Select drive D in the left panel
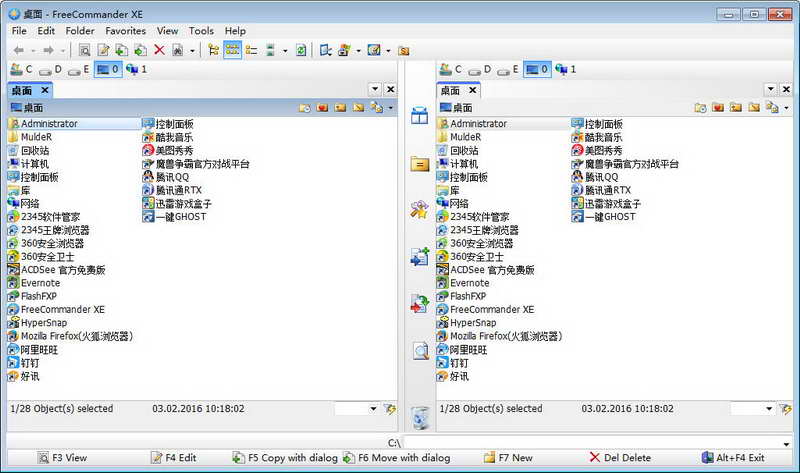The height and width of the screenshot is (473, 800). point(51,69)
